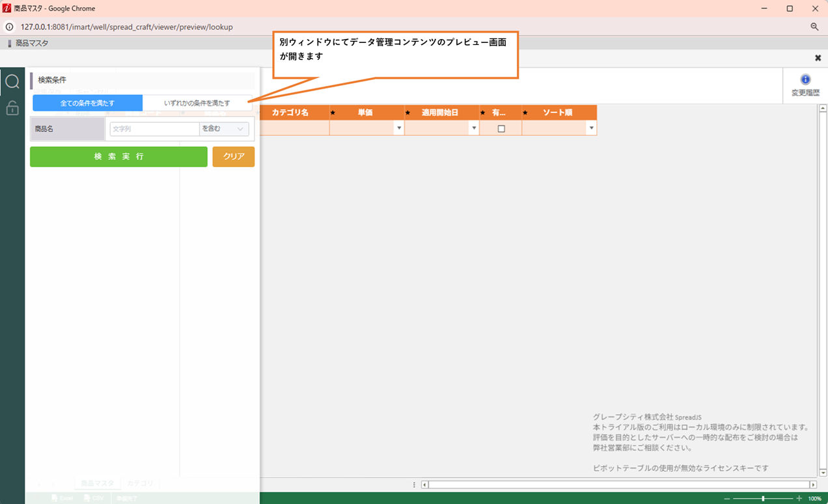The width and height of the screenshot is (828, 504).
Task: Select いずれかの条件を満たす condition toggle
Action: [197, 103]
